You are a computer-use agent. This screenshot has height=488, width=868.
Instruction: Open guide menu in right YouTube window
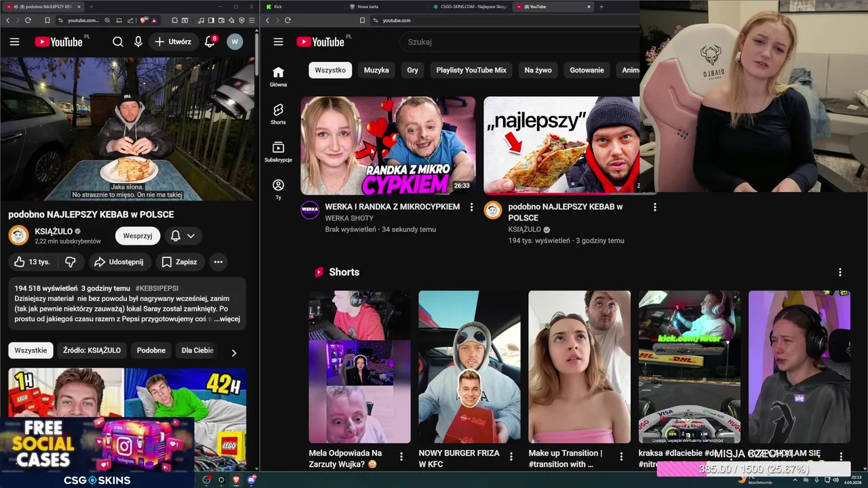(278, 41)
